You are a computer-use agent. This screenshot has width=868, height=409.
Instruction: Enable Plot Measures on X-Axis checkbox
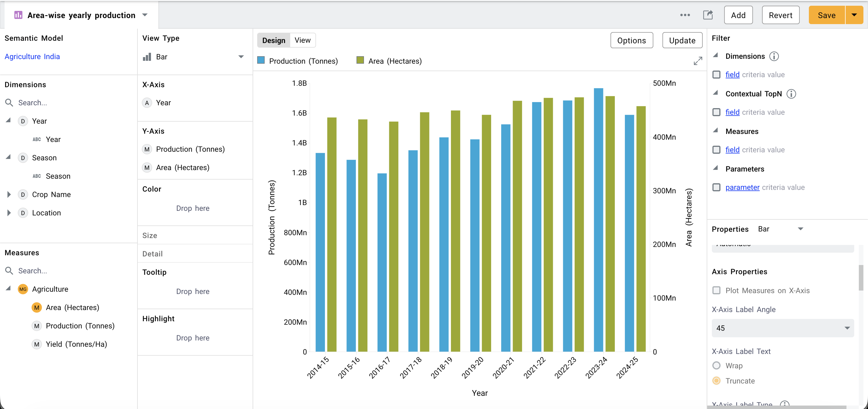[x=716, y=291]
